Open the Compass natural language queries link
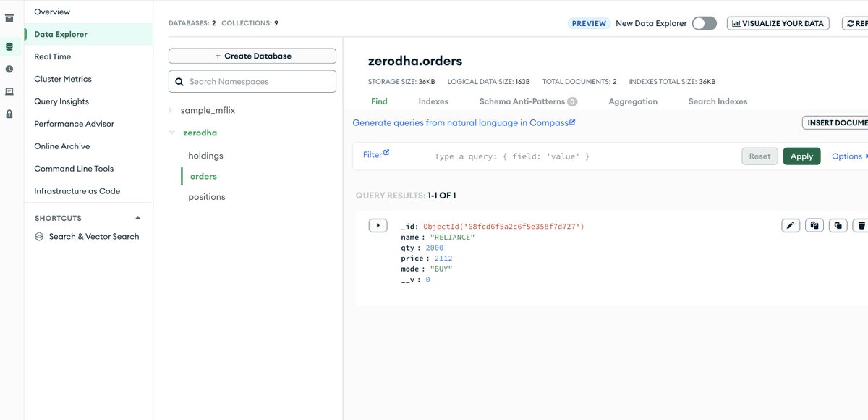Image resolution: width=868 pixels, height=420 pixels. coord(464,123)
